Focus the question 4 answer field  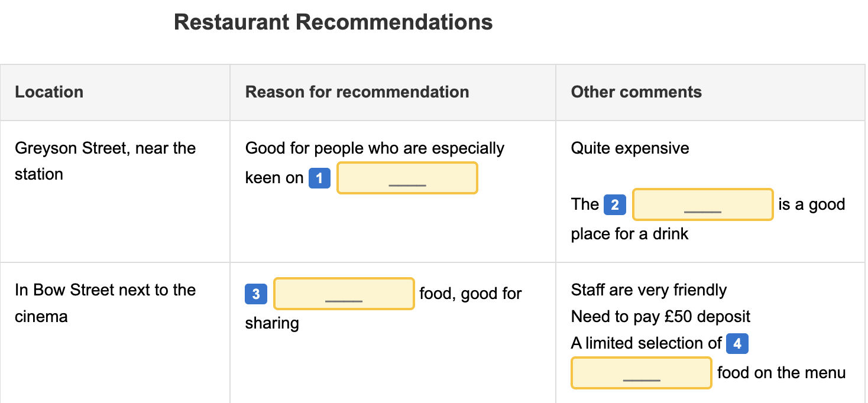tap(641, 373)
